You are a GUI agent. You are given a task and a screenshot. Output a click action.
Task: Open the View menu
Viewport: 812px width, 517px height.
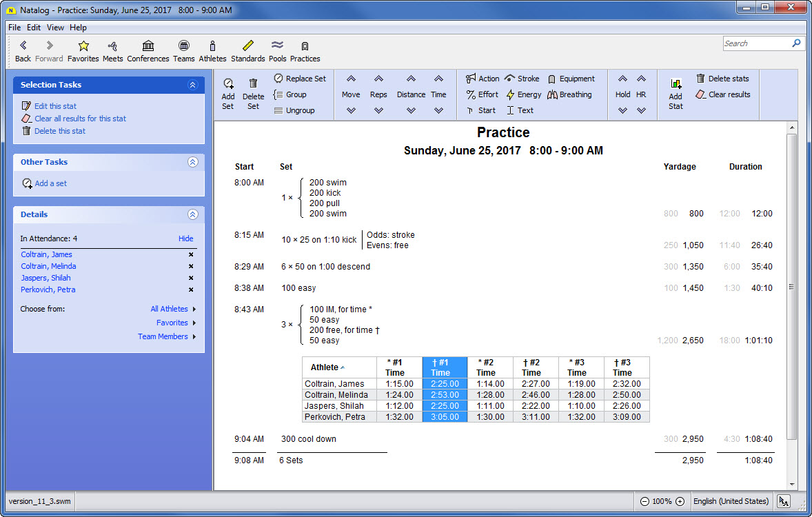coord(55,28)
